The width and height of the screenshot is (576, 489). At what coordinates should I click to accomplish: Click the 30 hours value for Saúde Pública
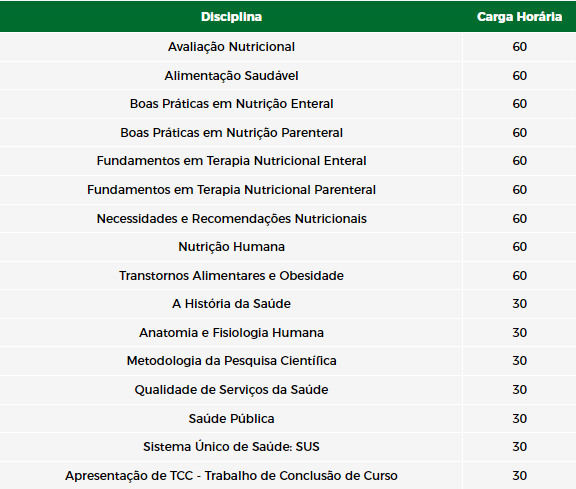[x=519, y=419]
